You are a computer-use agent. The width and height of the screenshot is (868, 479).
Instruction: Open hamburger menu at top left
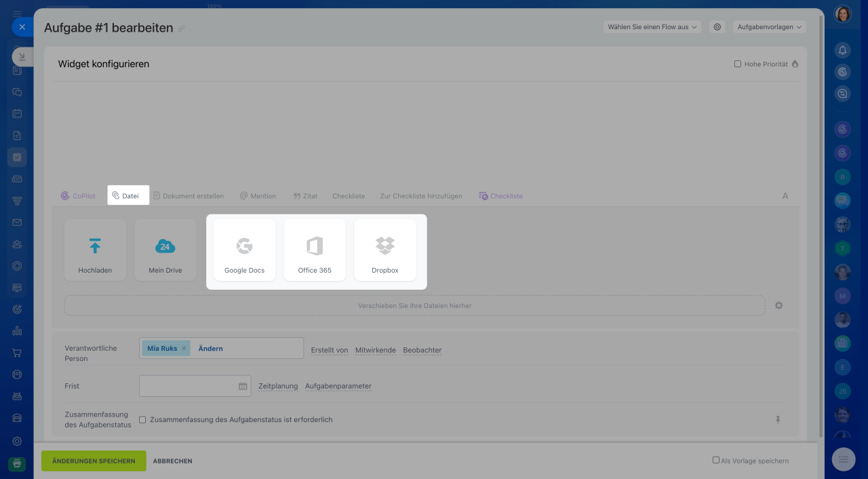point(17,14)
